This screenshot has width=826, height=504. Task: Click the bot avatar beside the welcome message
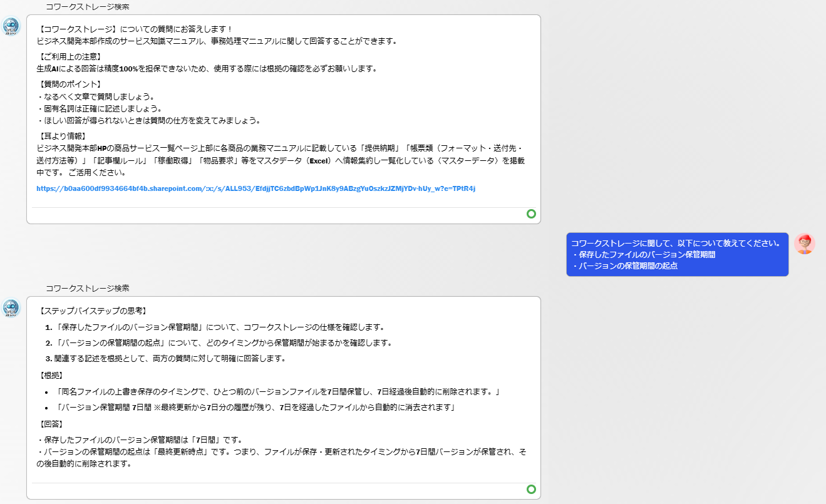coord(11,26)
